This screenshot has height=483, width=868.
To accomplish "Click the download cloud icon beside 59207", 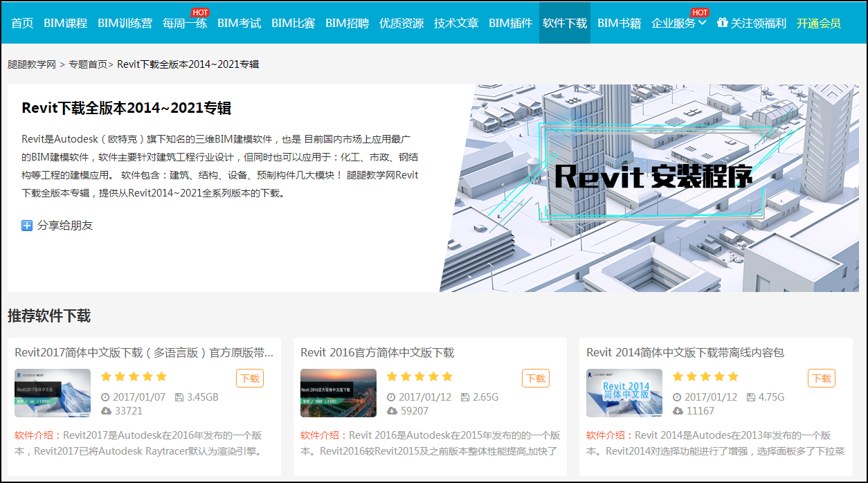I will coord(392,410).
